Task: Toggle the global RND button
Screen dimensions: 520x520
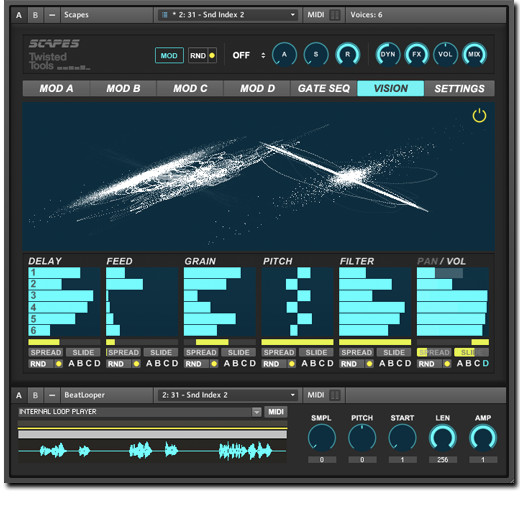Action: tap(202, 55)
